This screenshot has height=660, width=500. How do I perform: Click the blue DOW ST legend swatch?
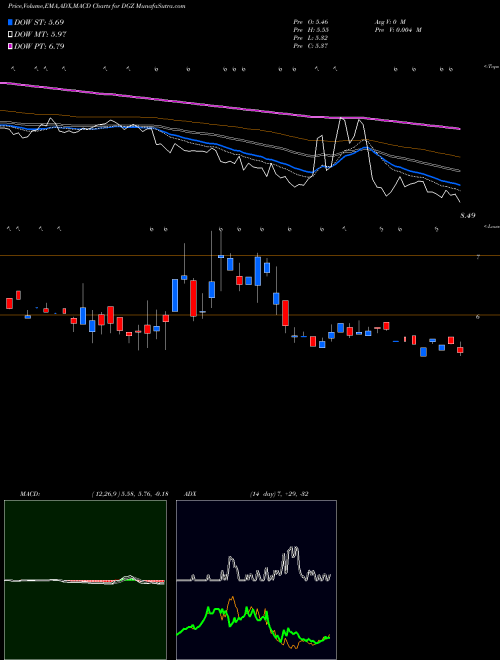click(10, 22)
